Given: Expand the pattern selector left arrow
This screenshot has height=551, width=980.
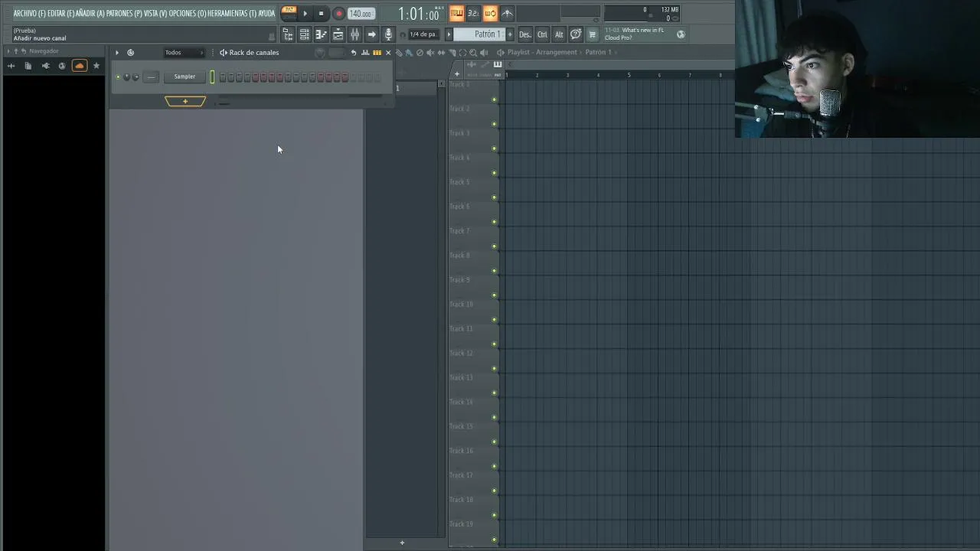Looking at the screenshot, I should coord(449,34).
